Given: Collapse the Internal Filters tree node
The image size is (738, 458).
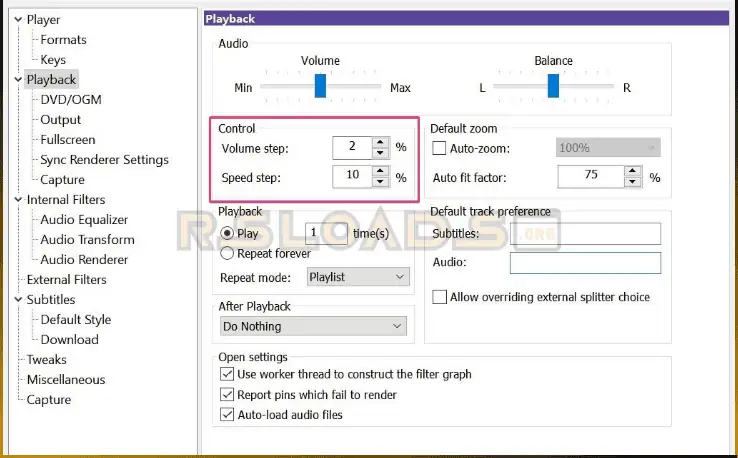Looking at the screenshot, I should coord(17,200).
